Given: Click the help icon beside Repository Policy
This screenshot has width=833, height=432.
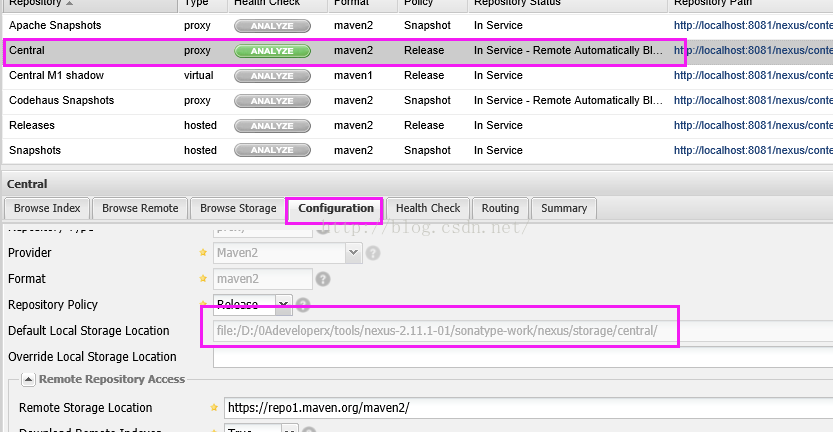Looking at the screenshot, I should click(303, 304).
